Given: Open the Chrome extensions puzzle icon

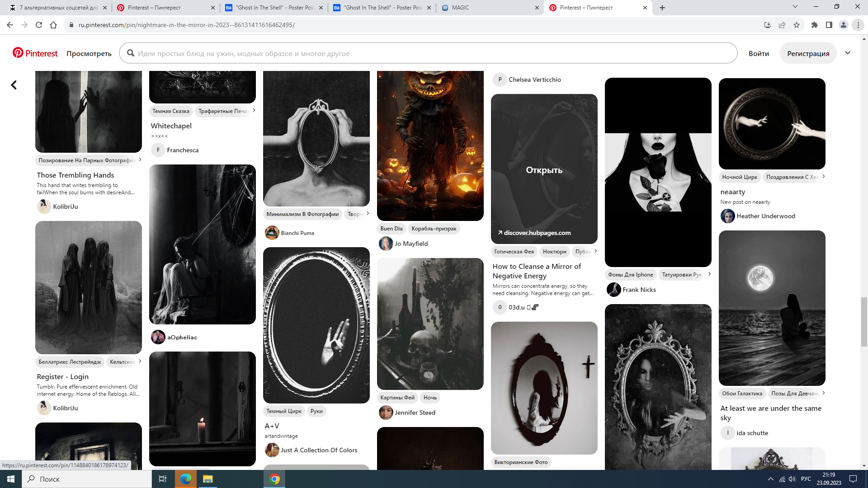Looking at the screenshot, I should coord(815,25).
